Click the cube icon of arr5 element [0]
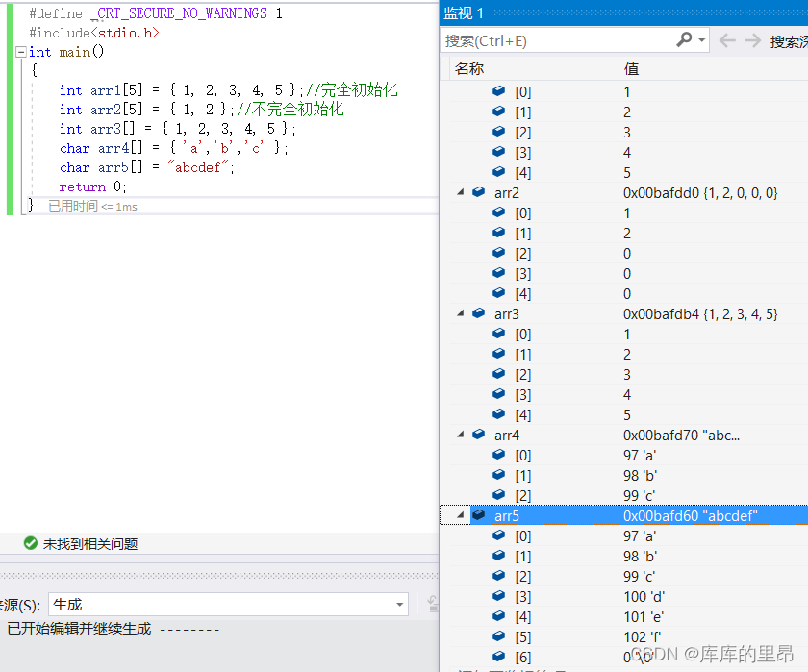808x672 pixels. coord(499,535)
